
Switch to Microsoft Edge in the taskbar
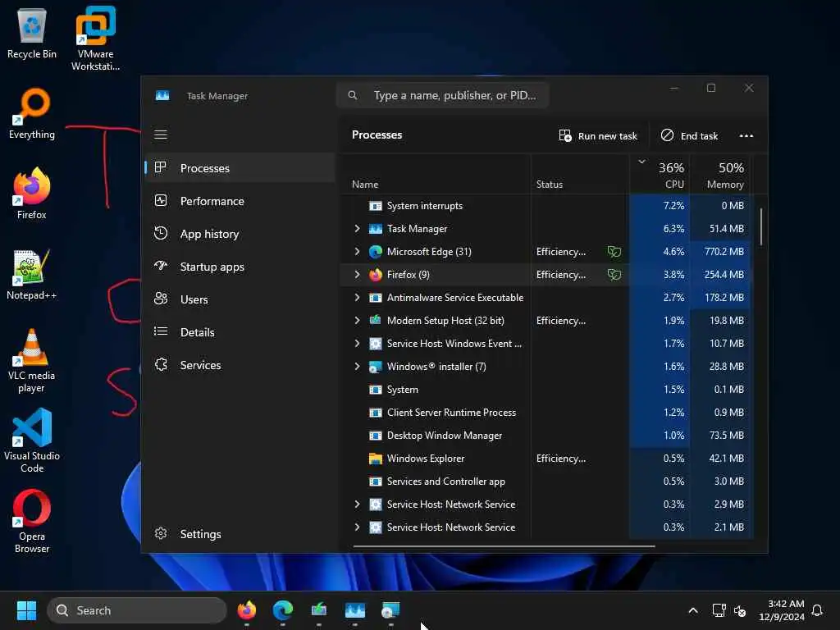[x=283, y=610]
